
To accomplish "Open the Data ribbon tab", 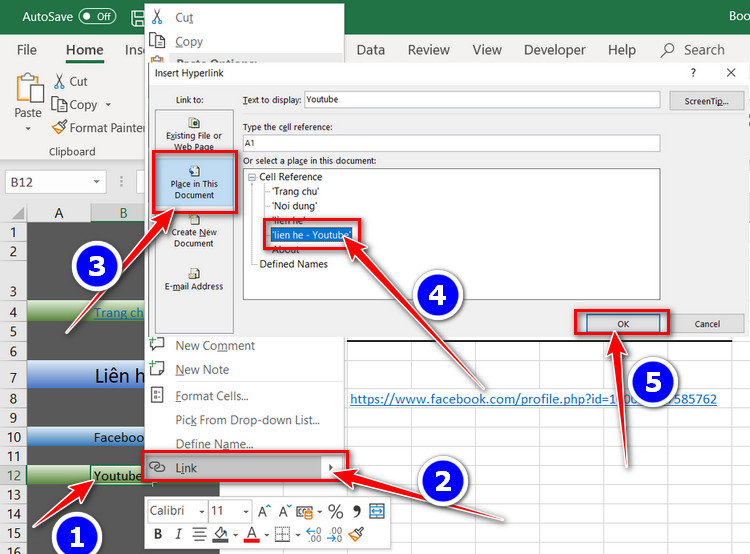I will pos(371,50).
